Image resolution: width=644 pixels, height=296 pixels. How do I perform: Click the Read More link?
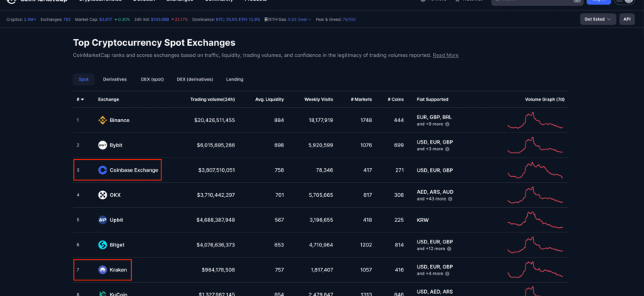pos(446,55)
